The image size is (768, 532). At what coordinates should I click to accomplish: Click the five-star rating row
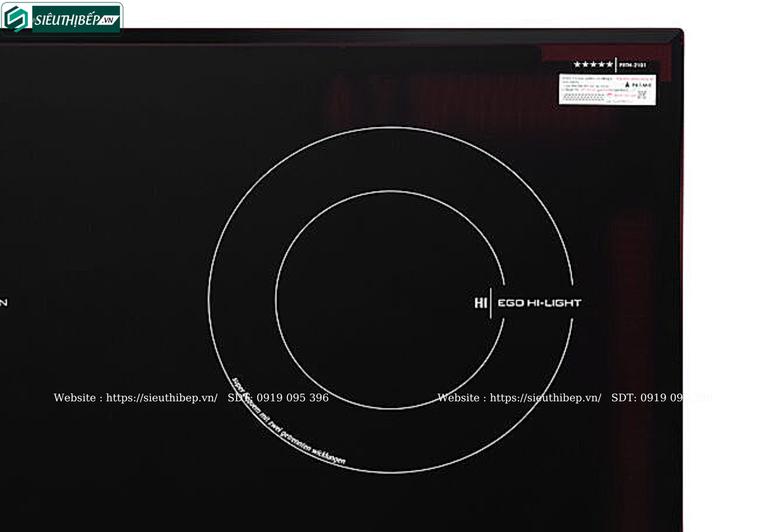coord(592,64)
